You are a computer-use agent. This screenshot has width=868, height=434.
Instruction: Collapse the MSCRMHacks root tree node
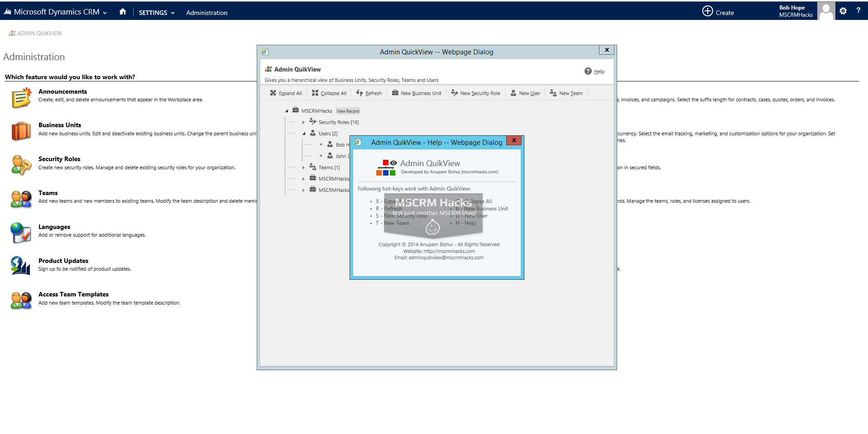(x=287, y=111)
